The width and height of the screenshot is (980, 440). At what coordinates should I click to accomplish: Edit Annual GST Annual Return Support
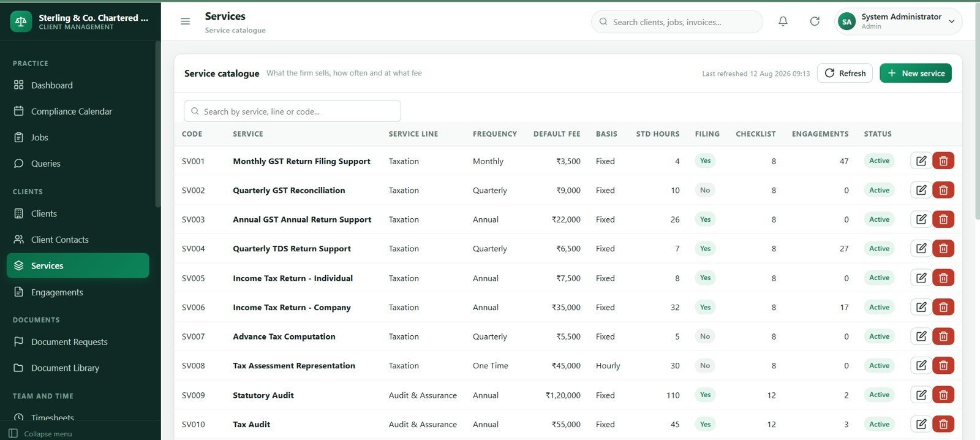(921, 219)
